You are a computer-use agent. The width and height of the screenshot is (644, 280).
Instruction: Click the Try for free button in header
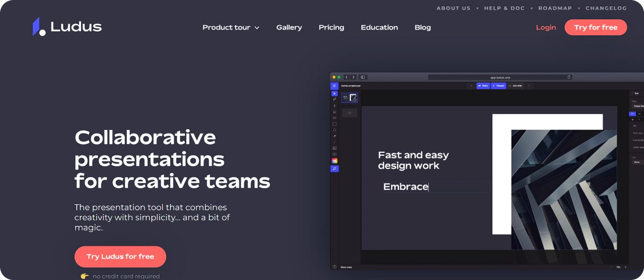pos(596,27)
